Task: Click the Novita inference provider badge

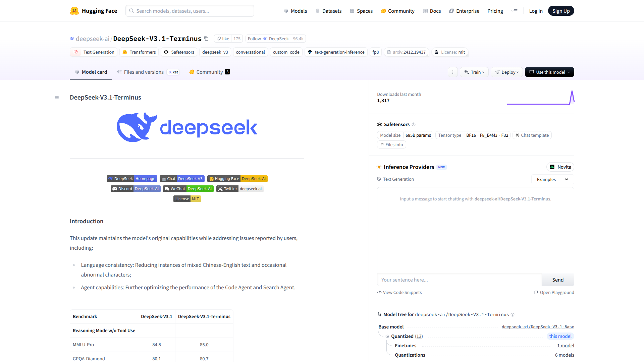Action: [560, 167]
